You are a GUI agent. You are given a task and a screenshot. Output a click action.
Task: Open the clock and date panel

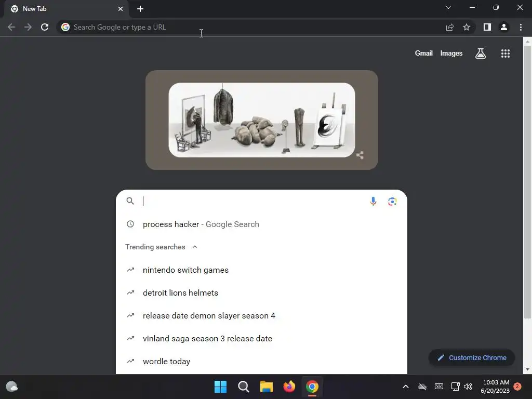click(495, 387)
